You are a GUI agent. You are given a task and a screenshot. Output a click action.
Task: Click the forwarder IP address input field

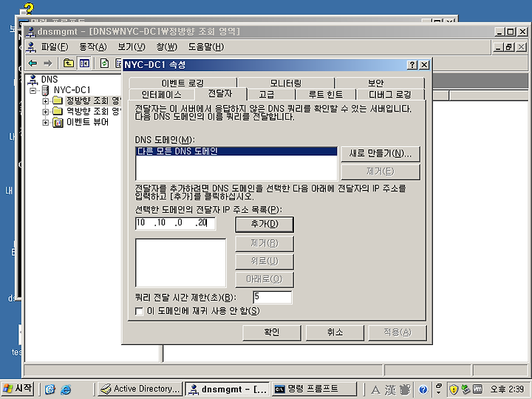pos(175,223)
